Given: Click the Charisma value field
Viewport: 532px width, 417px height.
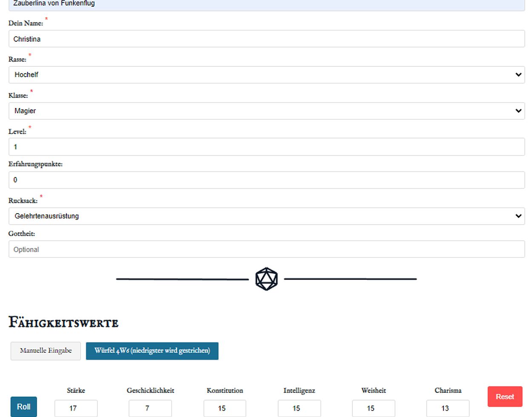Looking at the screenshot, I should (448, 408).
